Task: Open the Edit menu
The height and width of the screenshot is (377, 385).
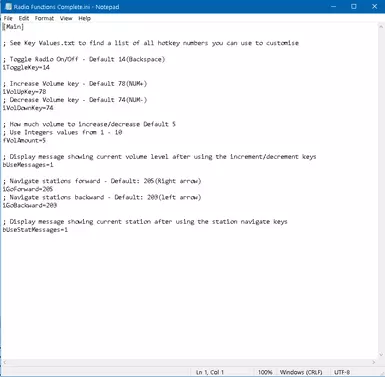Action: [24, 18]
